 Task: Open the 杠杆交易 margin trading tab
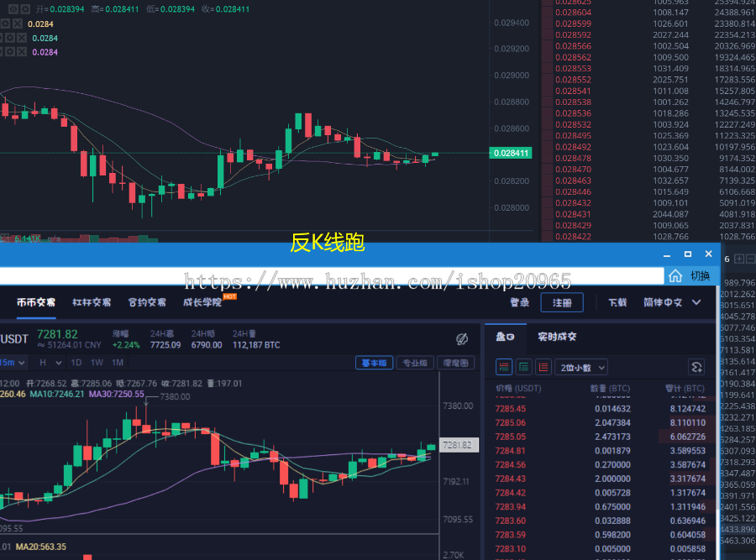click(x=92, y=302)
